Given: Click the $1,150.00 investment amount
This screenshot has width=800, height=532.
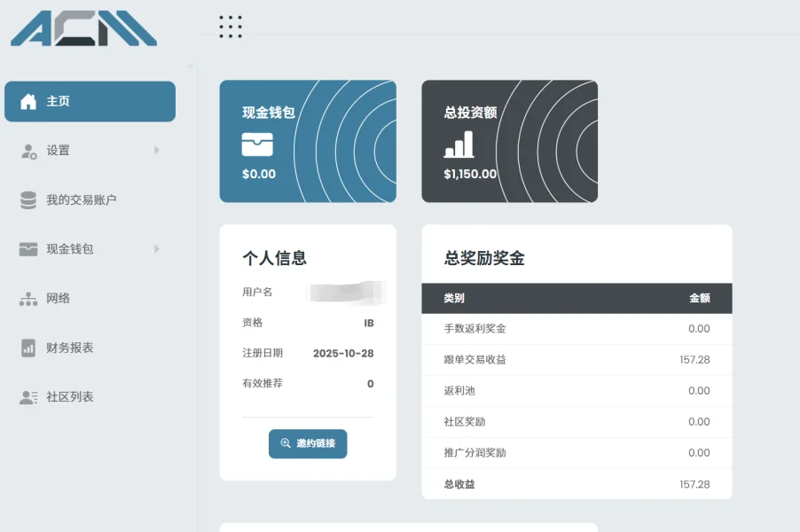Looking at the screenshot, I should click(x=470, y=174).
